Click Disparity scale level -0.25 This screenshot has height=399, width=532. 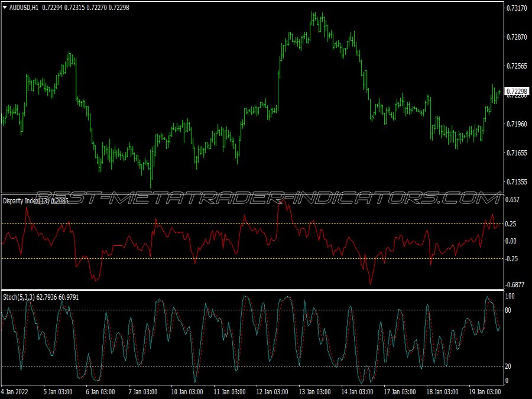pyautogui.click(x=512, y=259)
